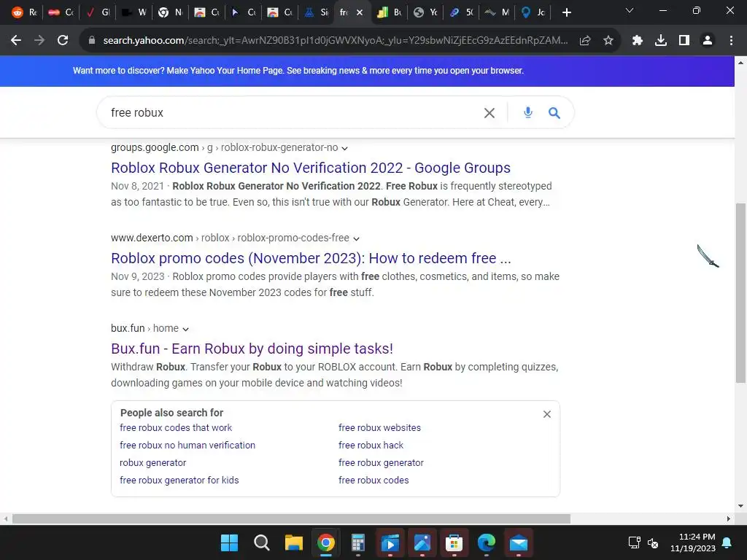Click the browser forward arrow
The height and width of the screenshot is (560, 747).
point(39,41)
